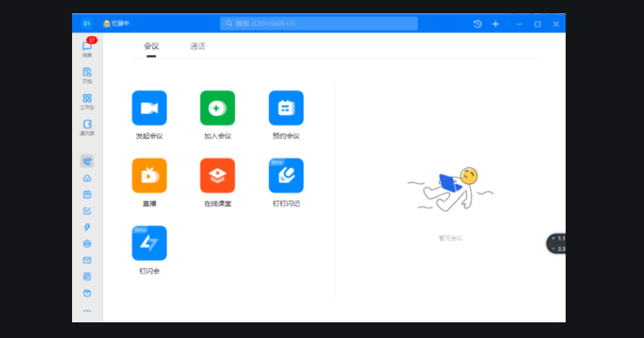Click the green 加入会议 join icon
Image resolution: width=644 pixels, height=338 pixels.
coord(218,108)
